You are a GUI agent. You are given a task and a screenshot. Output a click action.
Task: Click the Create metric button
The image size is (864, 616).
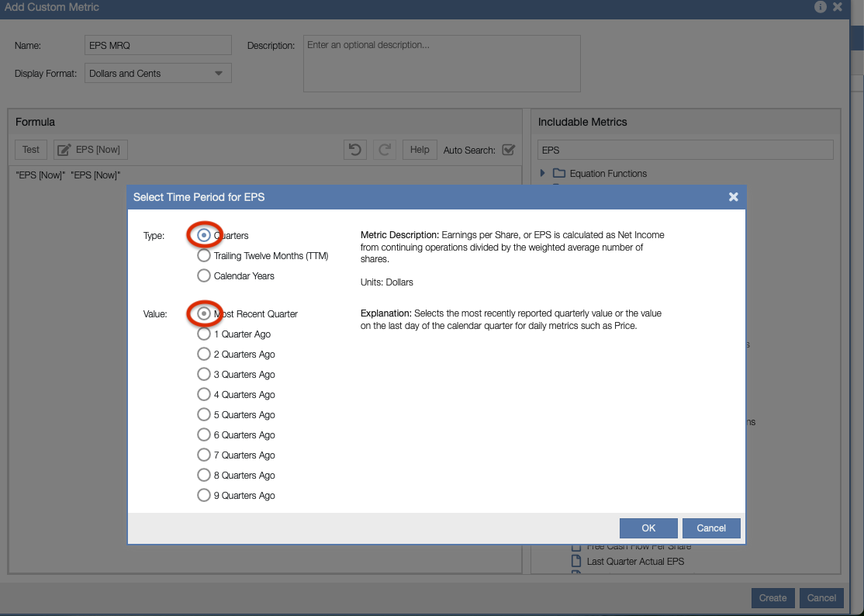click(x=773, y=598)
